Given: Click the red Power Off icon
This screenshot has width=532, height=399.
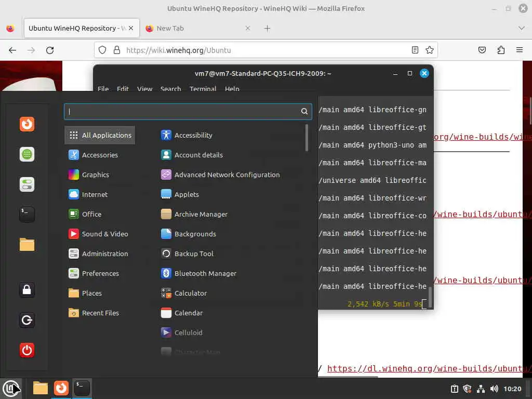Looking at the screenshot, I should (x=27, y=350).
